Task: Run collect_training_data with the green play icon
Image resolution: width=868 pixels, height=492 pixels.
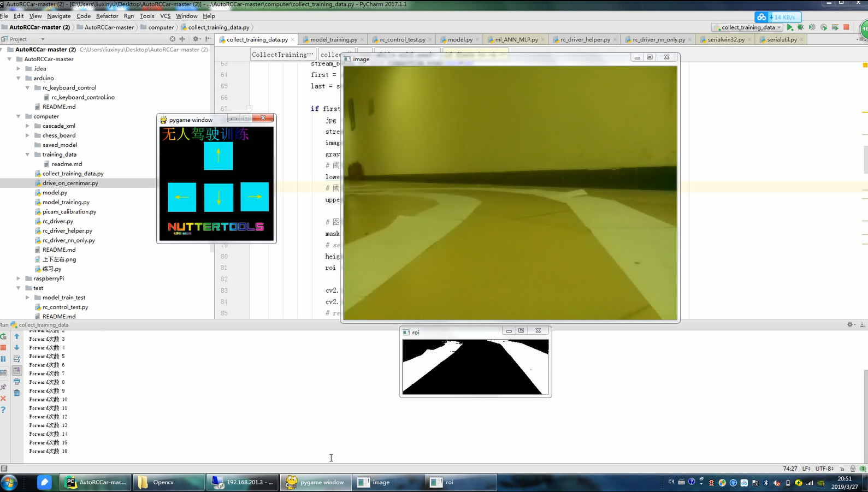Action: tap(790, 27)
